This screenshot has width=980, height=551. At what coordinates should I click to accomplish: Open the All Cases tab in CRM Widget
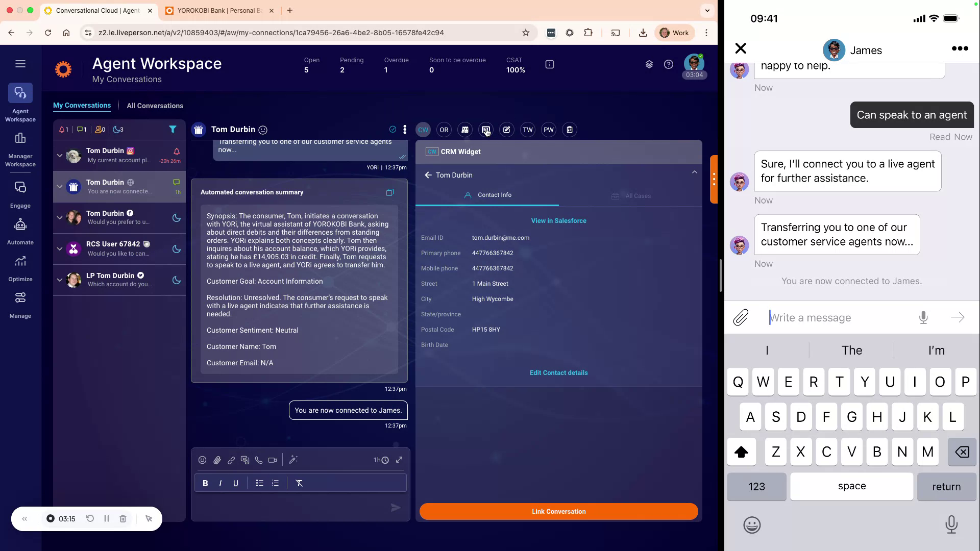click(x=637, y=196)
